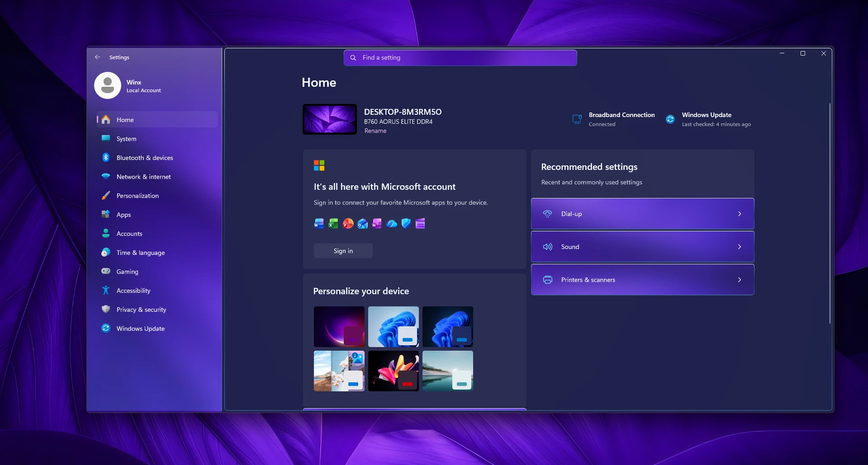Screen dimensions: 868x465
Task: Minimize the Settings window
Action: [x=782, y=53]
